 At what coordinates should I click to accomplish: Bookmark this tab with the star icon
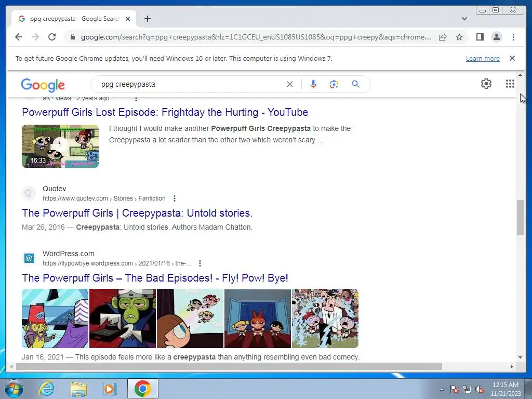point(459,37)
